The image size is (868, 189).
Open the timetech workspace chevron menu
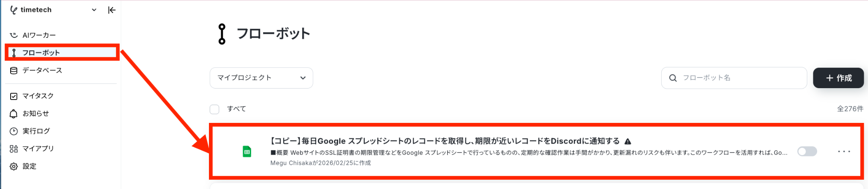coord(94,10)
